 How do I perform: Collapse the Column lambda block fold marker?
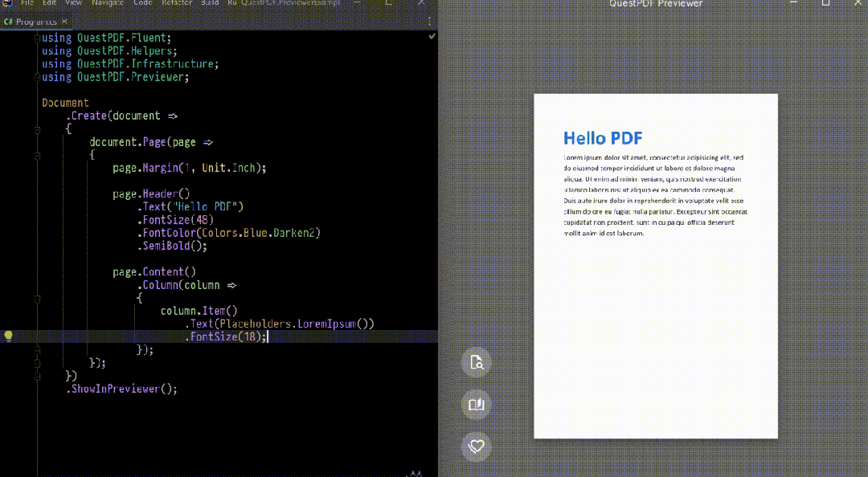37,298
